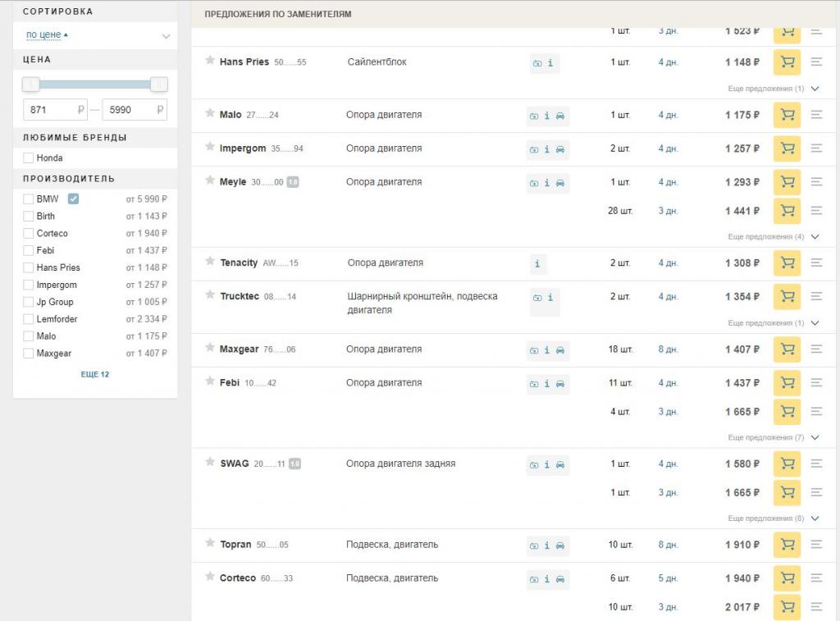Focus the maximum price field showing 5990

(135, 110)
